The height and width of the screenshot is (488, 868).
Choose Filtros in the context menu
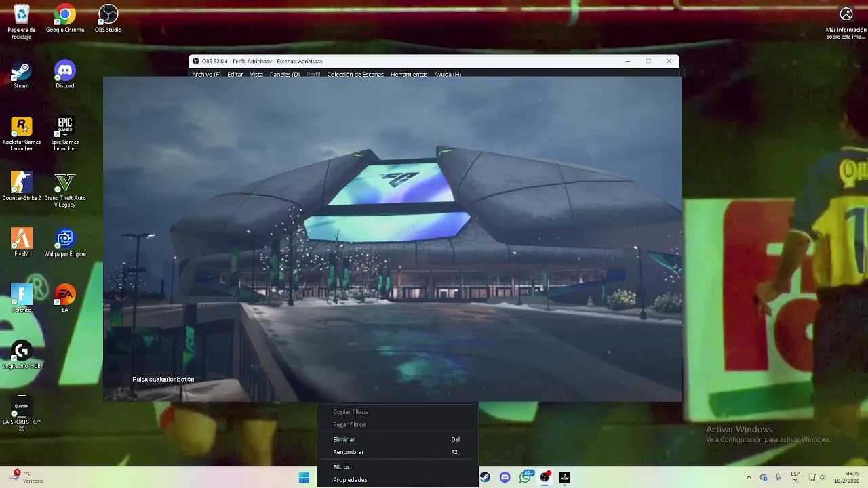pyautogui.click(x=397, y=467)
